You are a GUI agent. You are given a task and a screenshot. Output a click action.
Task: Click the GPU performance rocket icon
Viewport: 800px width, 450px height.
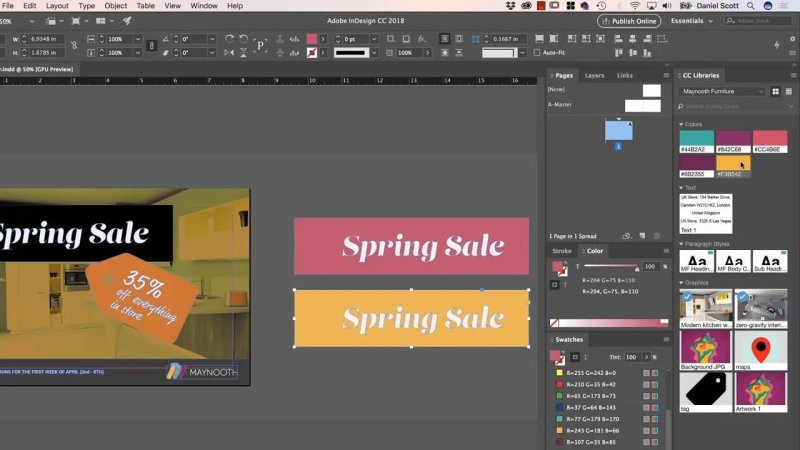point(127,21)
